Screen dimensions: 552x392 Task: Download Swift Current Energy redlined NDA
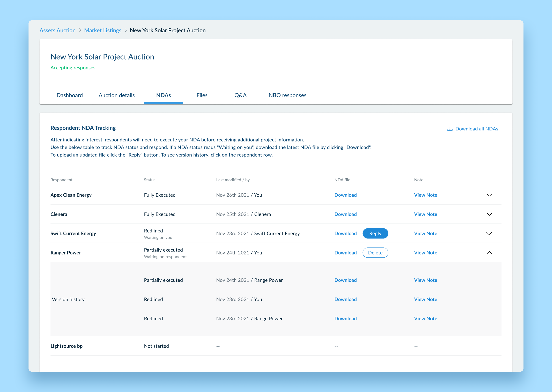(x=345, y=233)
